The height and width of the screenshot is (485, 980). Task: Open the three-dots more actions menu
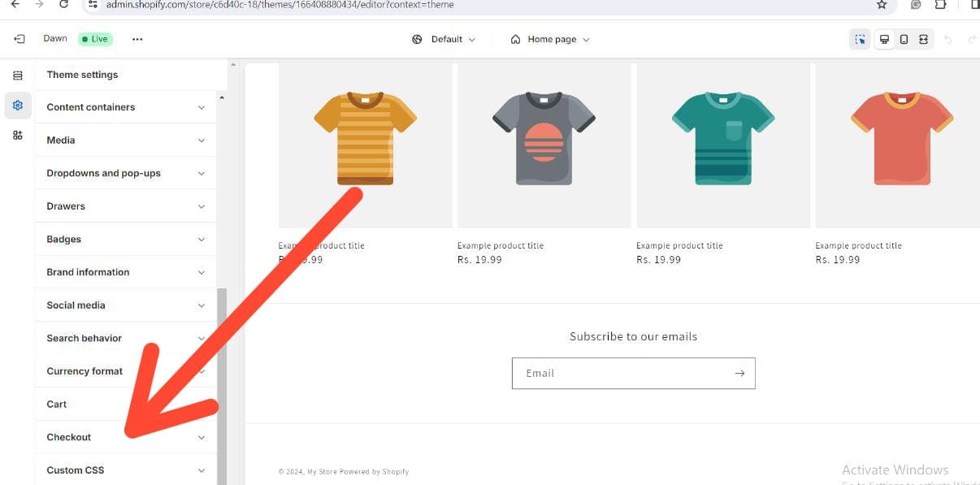pos(137,39)
